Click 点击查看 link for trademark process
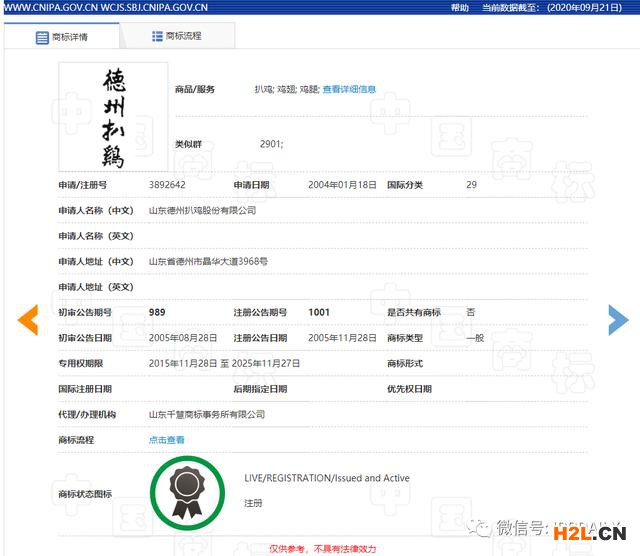Screen dimensions: 640x556 click(x=167, y=440)
